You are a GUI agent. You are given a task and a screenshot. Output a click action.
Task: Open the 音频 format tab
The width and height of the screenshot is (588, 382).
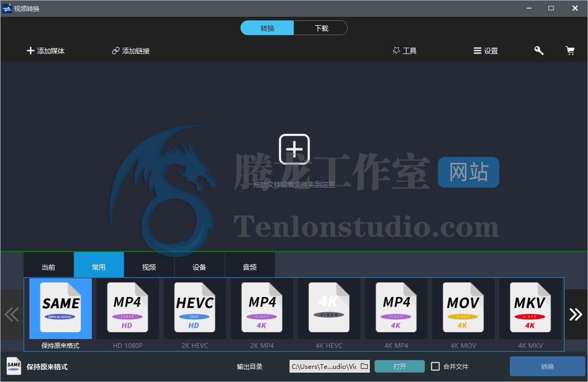[250, 267]
